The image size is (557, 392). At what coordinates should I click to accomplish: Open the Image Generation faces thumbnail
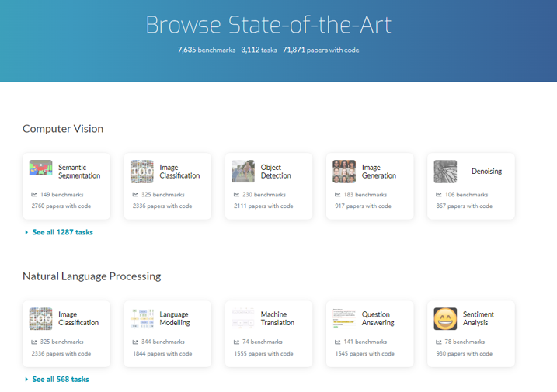(x=344, y=171)
